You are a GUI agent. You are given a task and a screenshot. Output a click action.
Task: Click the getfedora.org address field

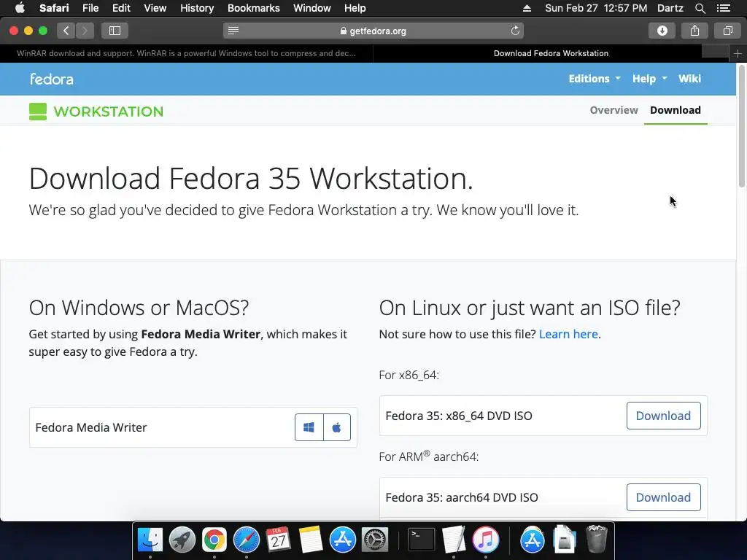click(x=373, y=31)
